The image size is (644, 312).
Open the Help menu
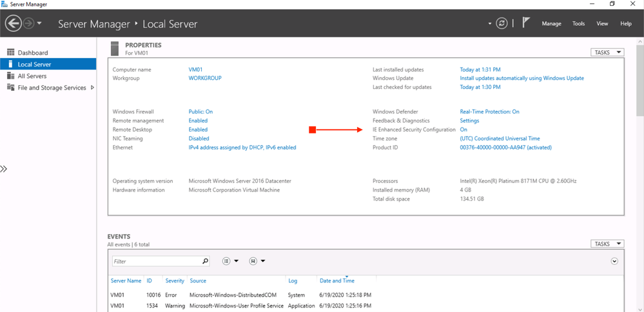coord(626,24)
